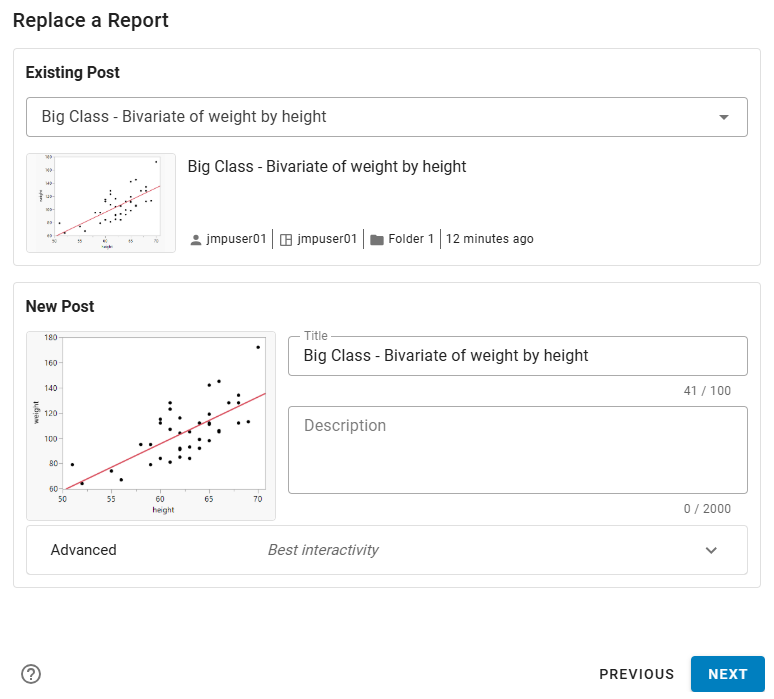This screenshot has width=774, height=699.
Task: Click the Advanced section label
Action: coord(84,550)
